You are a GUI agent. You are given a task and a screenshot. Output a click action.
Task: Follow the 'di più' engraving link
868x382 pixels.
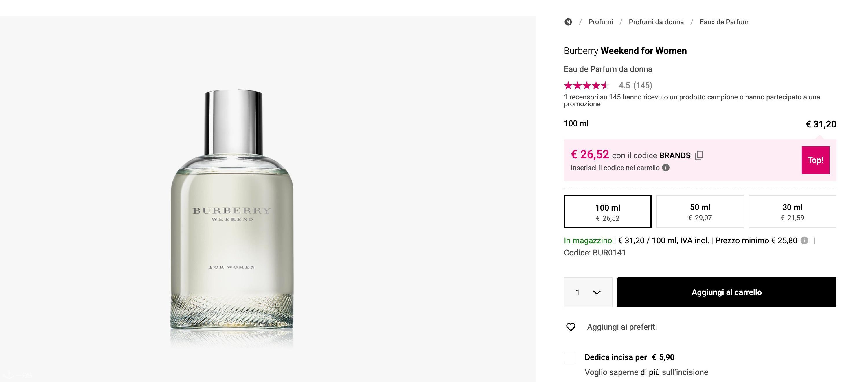pyautogui.click(x=650, y=372)
